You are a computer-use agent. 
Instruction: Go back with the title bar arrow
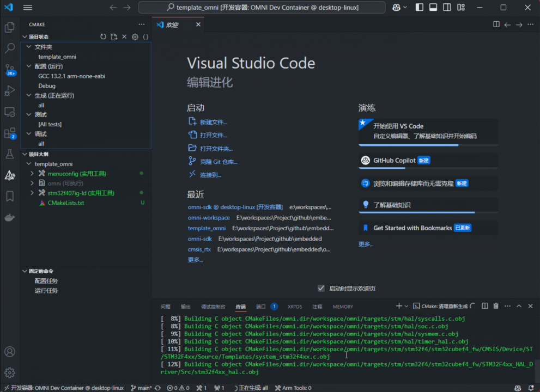(x=113, y=7)
